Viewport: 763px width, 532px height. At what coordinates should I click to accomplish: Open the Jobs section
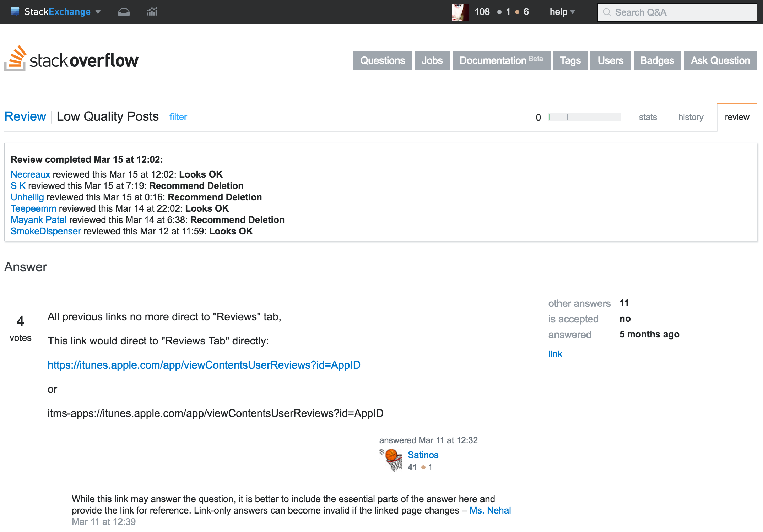coord(432,61)
